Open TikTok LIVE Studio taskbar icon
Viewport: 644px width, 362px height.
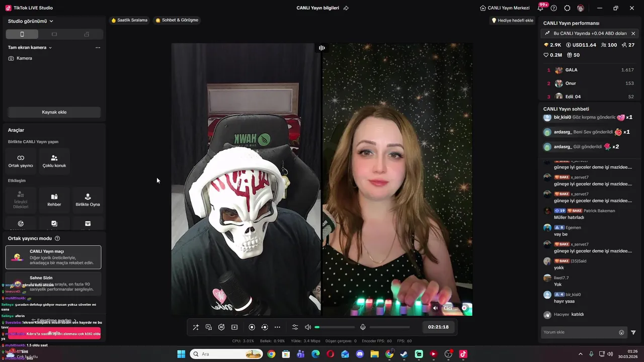463,354
